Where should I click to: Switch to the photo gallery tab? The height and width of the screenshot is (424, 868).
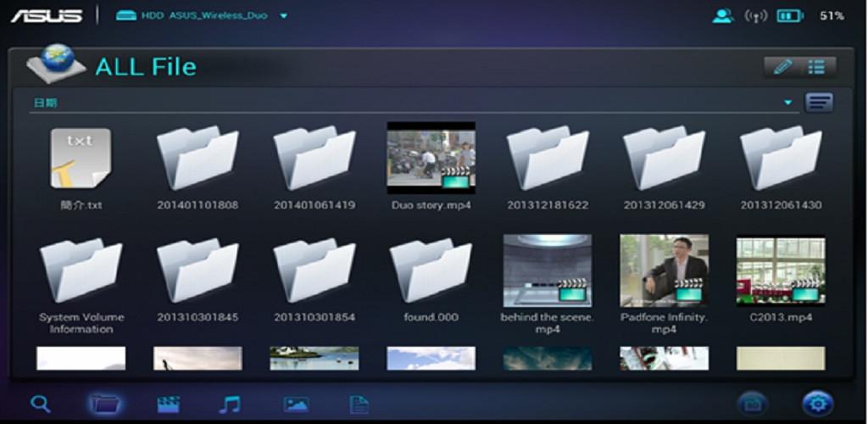pyautogui.click(x=296, y=404)
